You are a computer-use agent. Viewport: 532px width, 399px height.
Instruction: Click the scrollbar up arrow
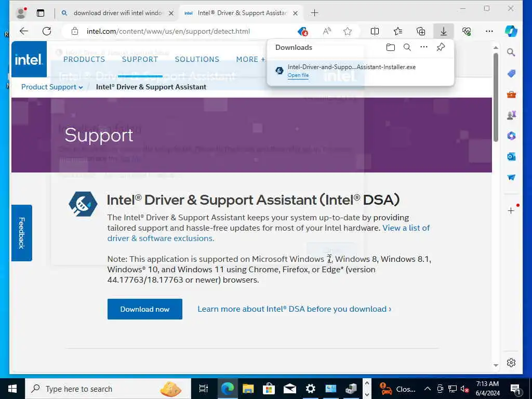pos(496,47)
